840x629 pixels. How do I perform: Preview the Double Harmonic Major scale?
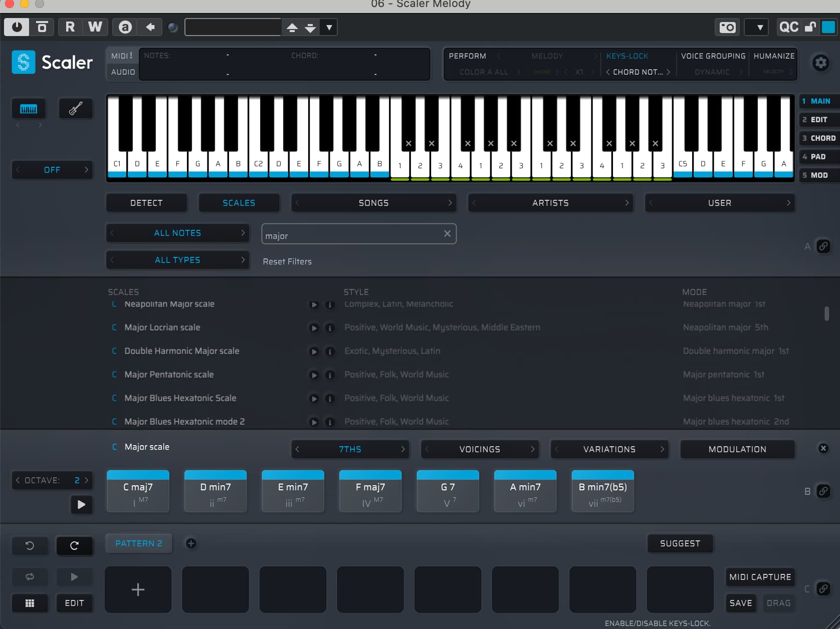click(x=314, y=352)
